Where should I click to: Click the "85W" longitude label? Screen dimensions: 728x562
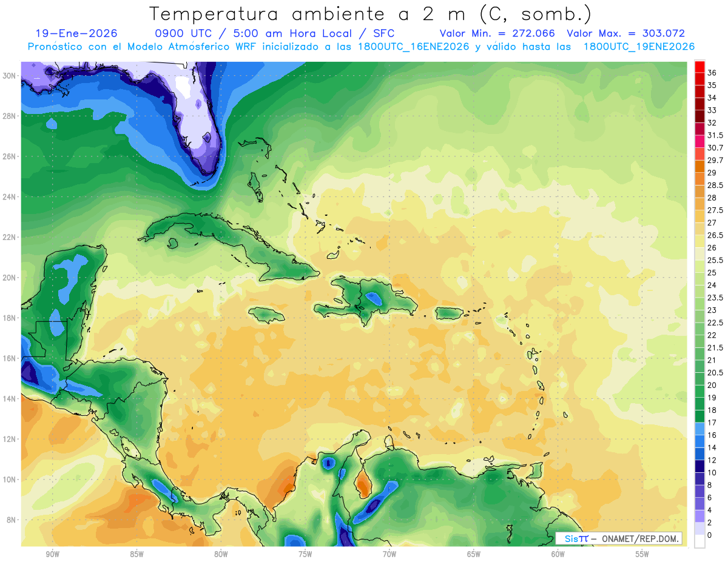click(136, 554)
